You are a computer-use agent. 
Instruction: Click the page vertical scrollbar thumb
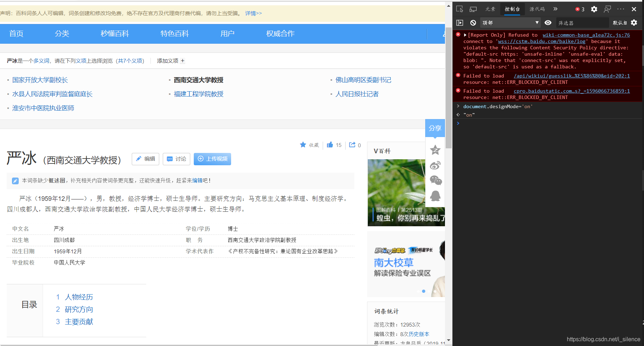[448, 87]
